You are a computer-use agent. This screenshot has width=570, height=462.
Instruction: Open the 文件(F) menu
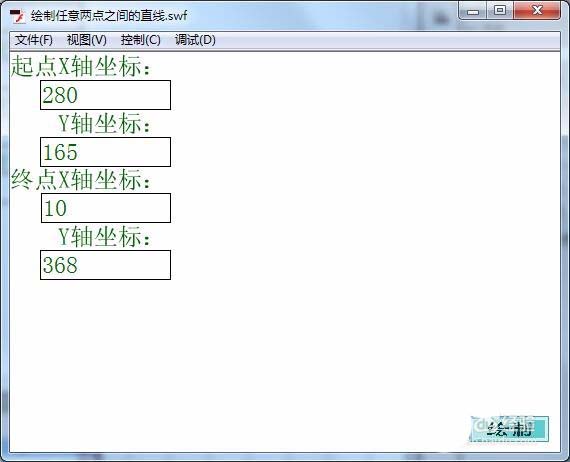pyautogui.click(x=33, y=40)
